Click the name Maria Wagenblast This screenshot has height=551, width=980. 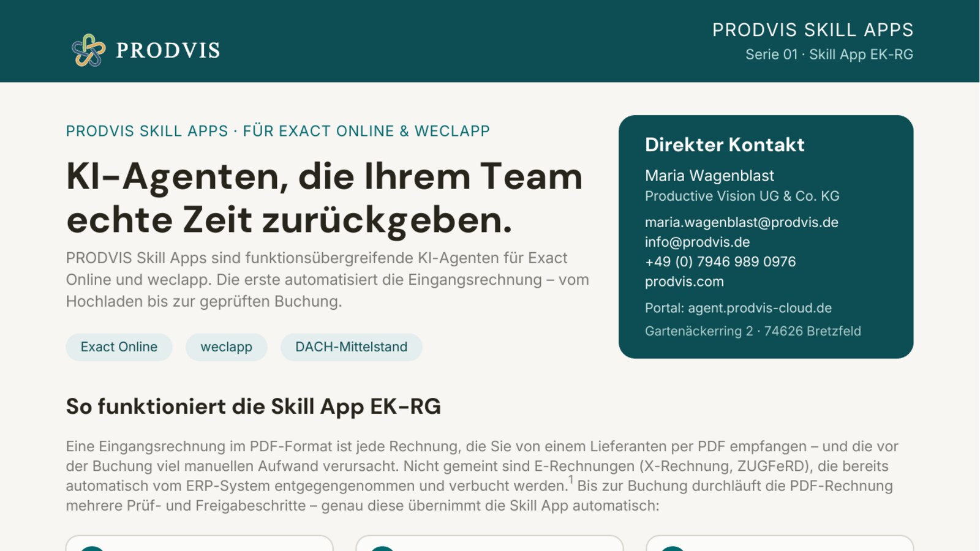709,176
